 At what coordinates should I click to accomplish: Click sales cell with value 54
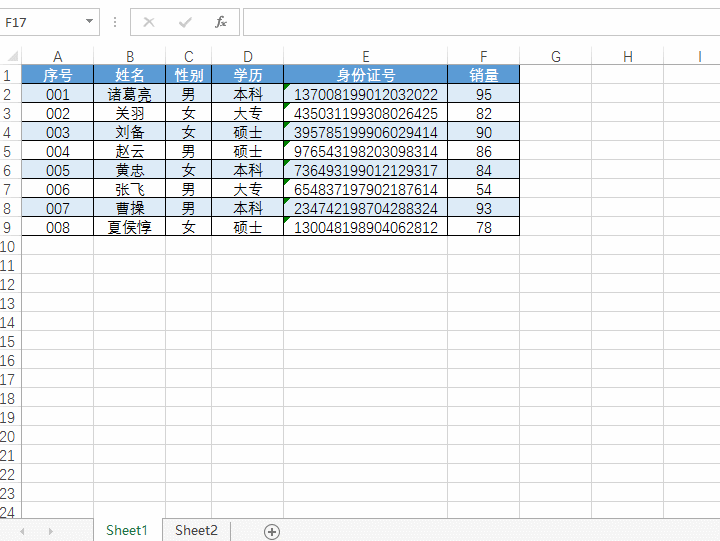[484, 189]
